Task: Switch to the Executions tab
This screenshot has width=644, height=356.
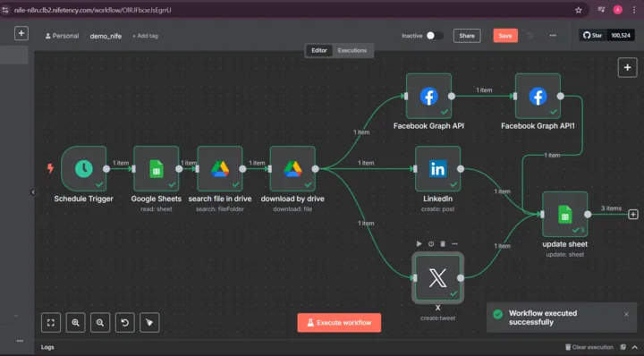Action: 352,50
